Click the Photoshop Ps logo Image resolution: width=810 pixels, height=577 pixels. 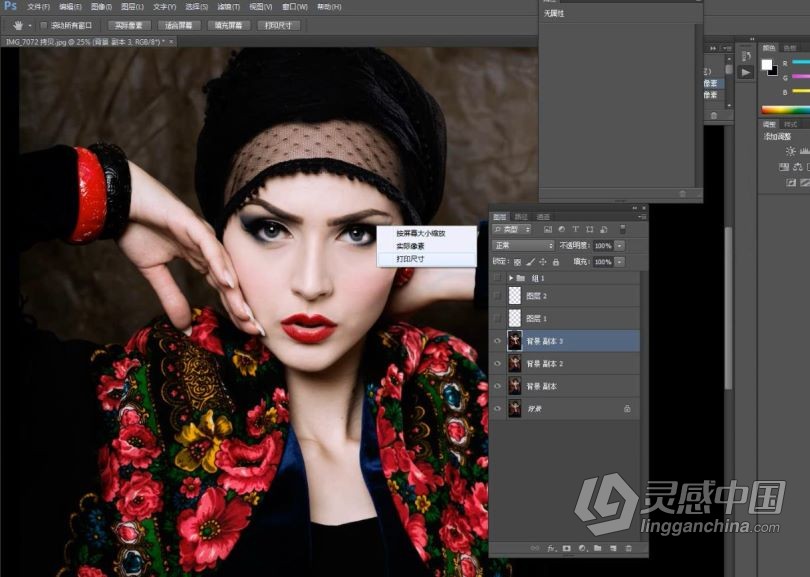click(10, 6)
